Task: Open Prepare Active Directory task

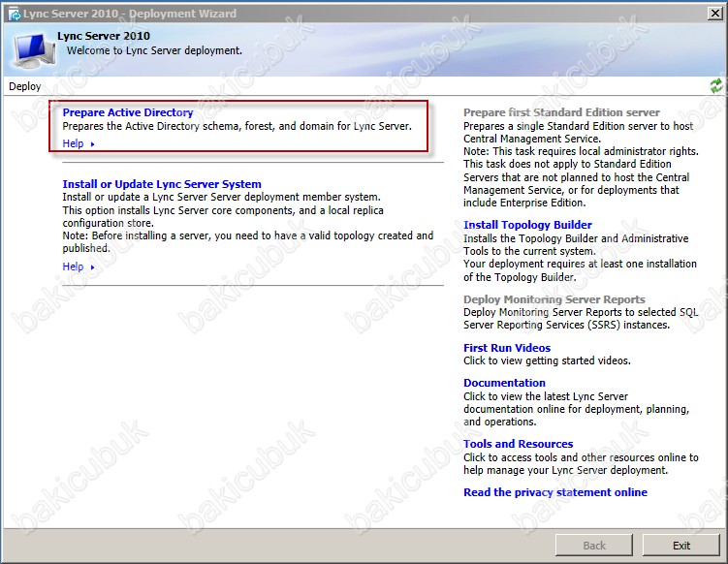Action: [x=128, y=112]
